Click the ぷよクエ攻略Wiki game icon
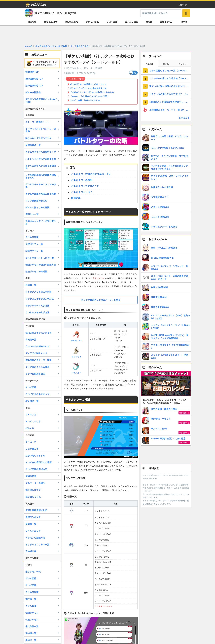This screenshot has height=644, width=215. click(146, 327)
